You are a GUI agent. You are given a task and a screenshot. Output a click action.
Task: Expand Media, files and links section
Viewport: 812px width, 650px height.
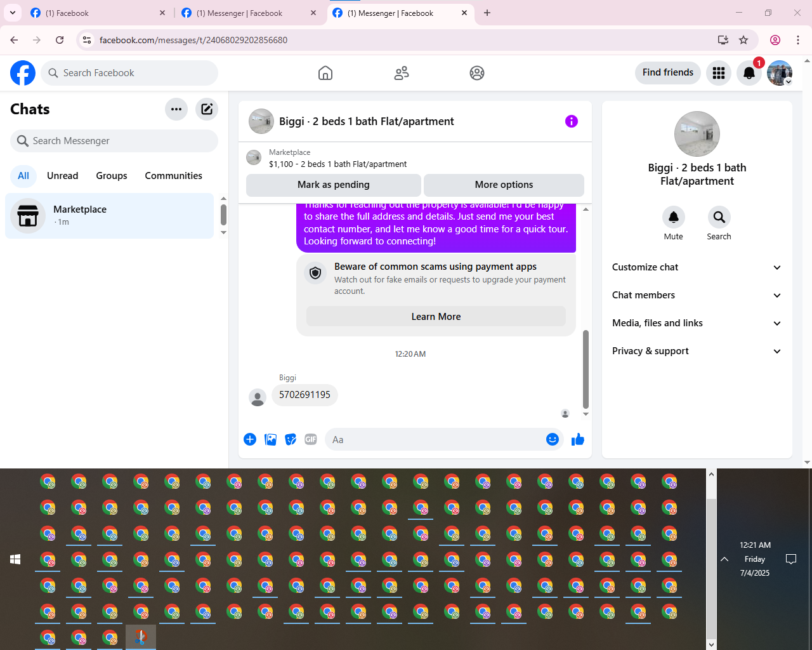(697, 323)
